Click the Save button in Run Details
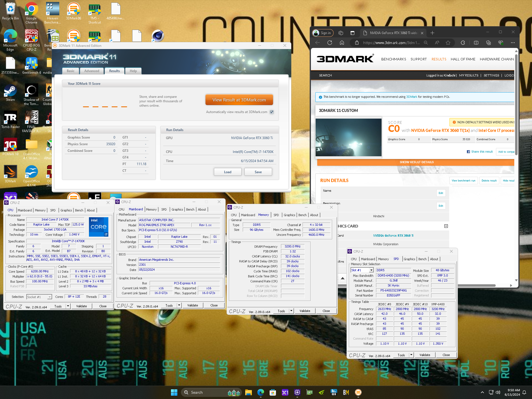 [258, 172]
